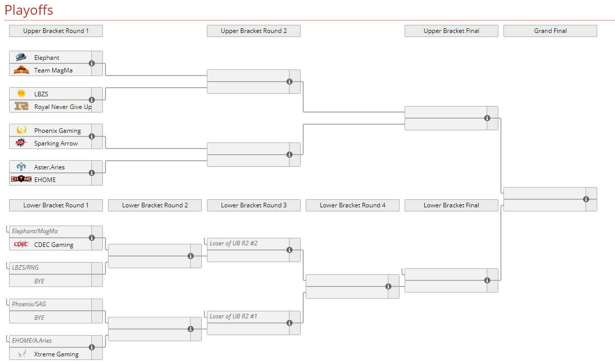
Task: Click the Xtreme Gaming team name
Action: click(56, 354)
